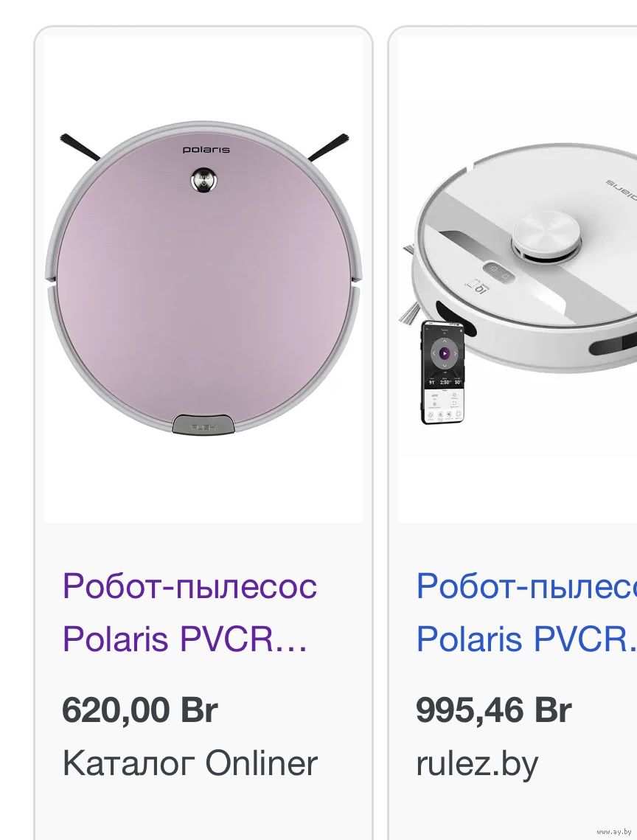Viewport: 637px width, 840px height.
Task: Open the visited purple Робот-пылесос Polaris PVCR link
Action: [189, 612]
